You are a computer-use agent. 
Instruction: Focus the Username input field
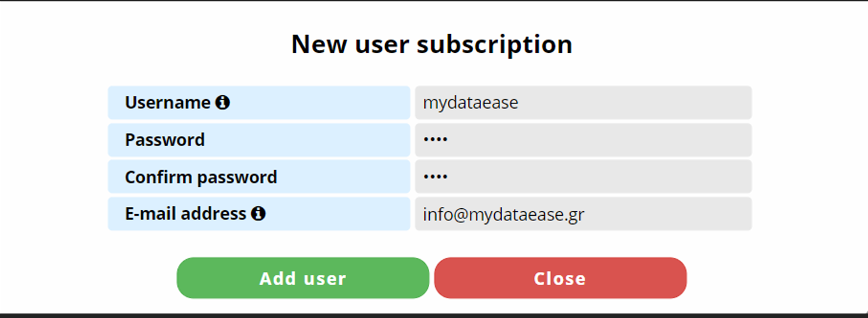[583, 103]
